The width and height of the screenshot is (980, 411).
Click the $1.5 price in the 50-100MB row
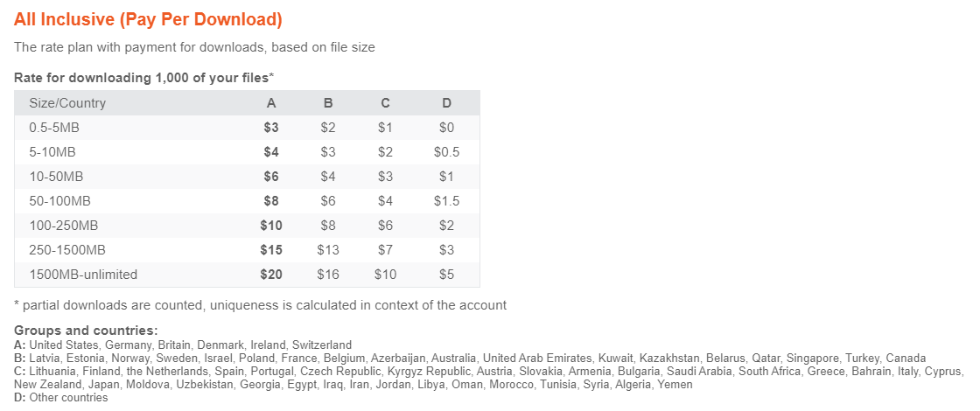click(x=446, y=201)
